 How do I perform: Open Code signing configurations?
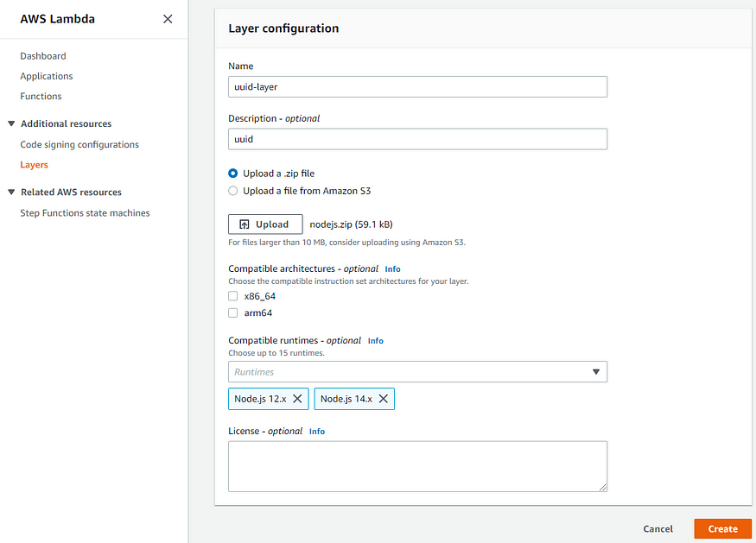pos(79,144)
